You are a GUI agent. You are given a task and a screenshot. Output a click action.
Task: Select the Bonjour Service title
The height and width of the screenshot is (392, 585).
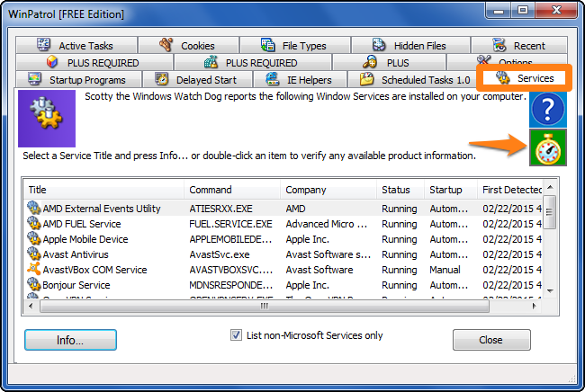pos(76,285)
